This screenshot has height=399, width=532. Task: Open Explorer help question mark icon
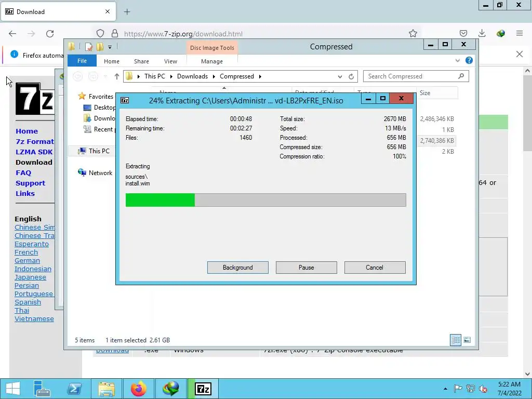pos(469,60)
